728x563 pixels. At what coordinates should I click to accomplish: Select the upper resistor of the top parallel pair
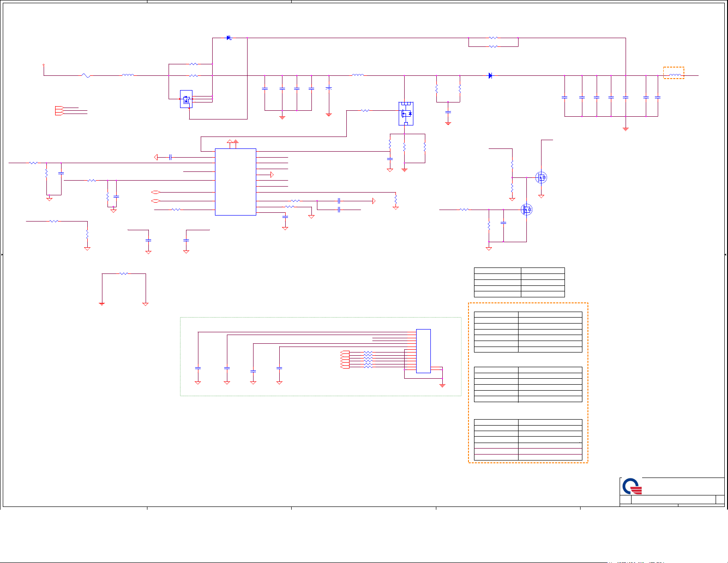(493, 38)
